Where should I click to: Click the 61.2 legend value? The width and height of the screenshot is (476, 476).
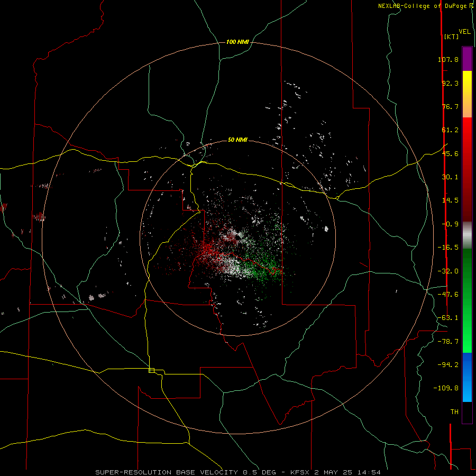(450, 130)
